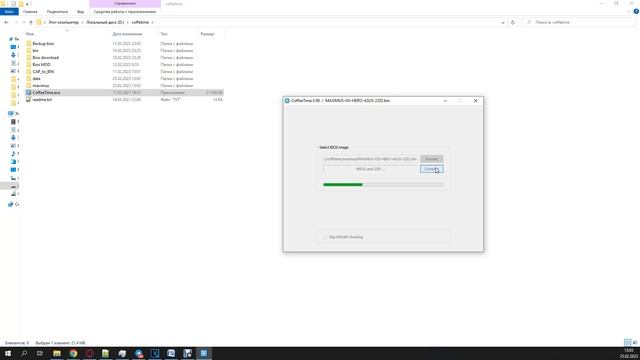Select the bin folder name
The width and height of the screenshot is (640, 360).
pyautogui.click(x=36, y=51)
